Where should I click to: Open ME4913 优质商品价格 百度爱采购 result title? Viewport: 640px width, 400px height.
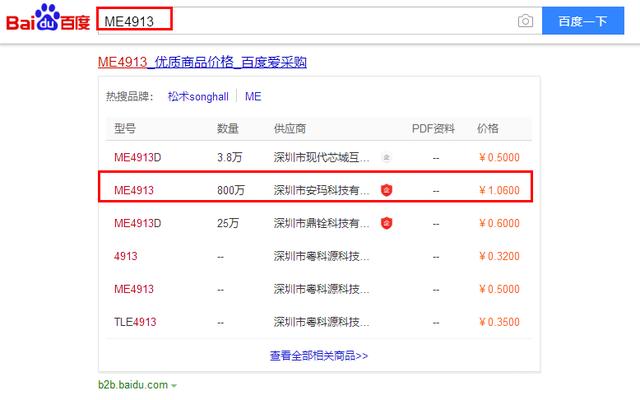[202, 62]
